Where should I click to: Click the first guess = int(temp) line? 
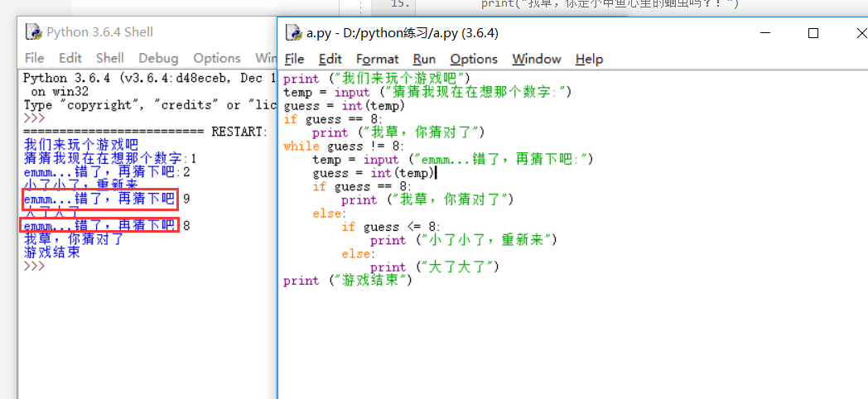point(345,105)
